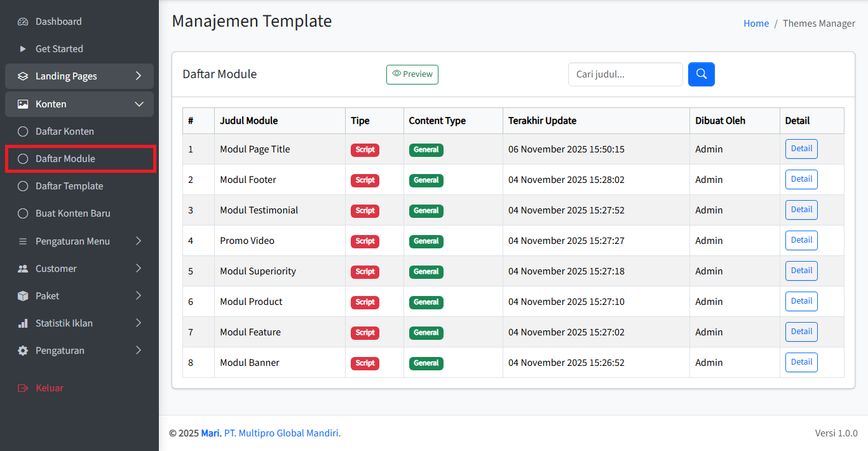Expand Landing Pages submenu chevron

click(139, 76)
